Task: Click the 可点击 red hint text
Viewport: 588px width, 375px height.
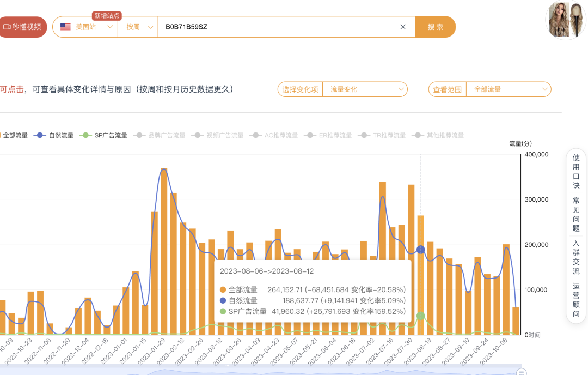Action: click(x=11, y=89)
